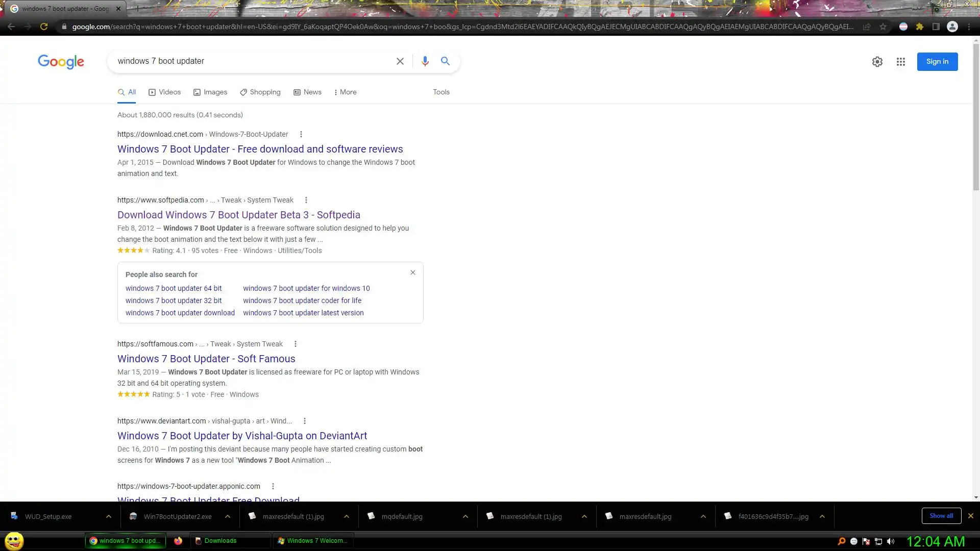Screen dimensions: 980x551
Task: Switch to the Videos tab
Action: point(164,92)
